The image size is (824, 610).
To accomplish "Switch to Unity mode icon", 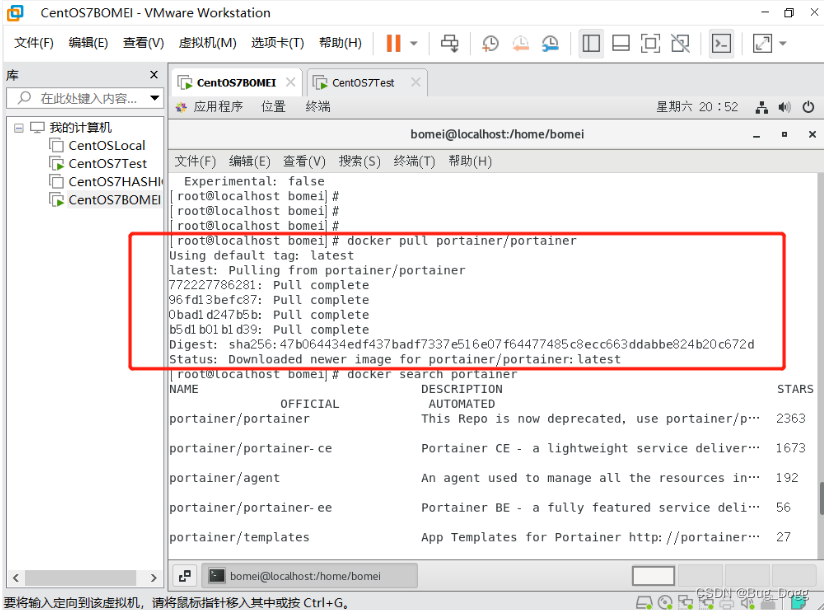I will point(681,43).
